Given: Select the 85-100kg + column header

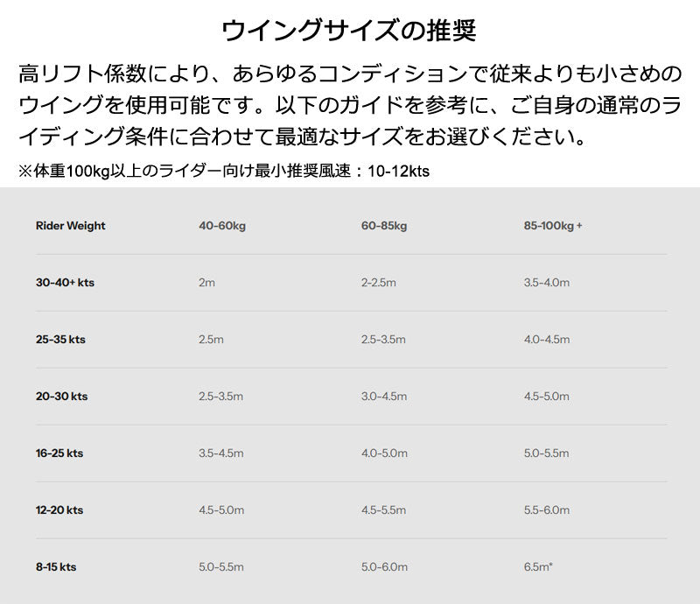Looking at the screenshot, I should 553,226.
